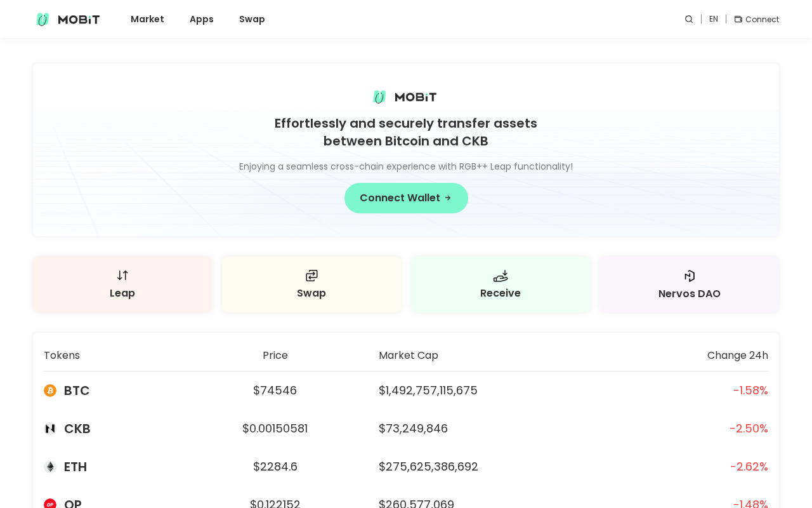This screenshot has height=508, width=812.
Task: Click the CKB token icon
Action: [x=50, y=429]
